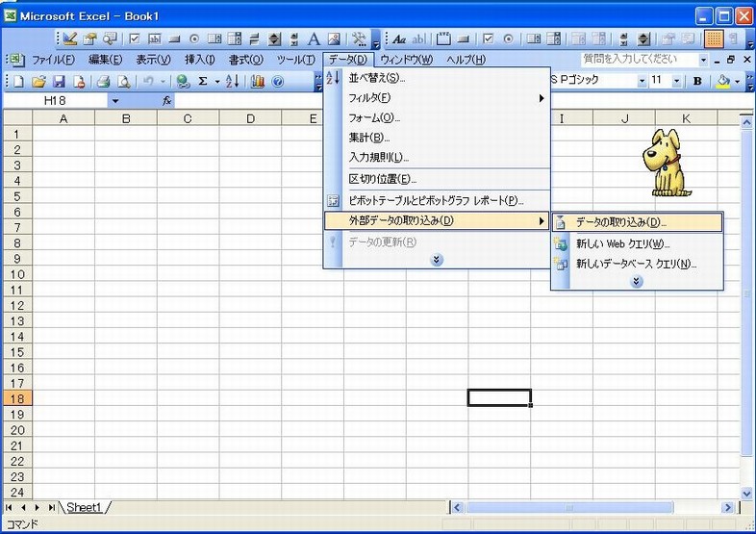Open Print Preview icon
The height and width of the screenshot is (534, 756).
(124, 82)
